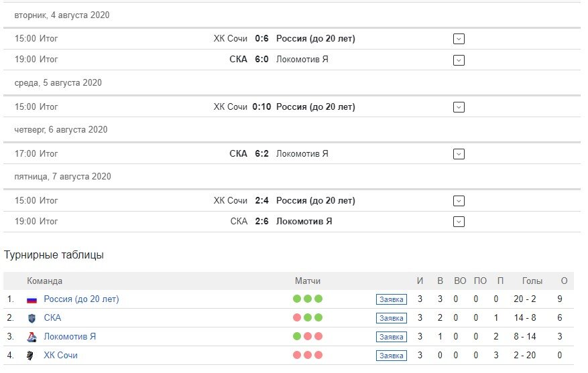The height and width of the screenshot is (373, 588).
Task: Click the Lokomotiv team logo icon
Action: (x=32, y=337)
